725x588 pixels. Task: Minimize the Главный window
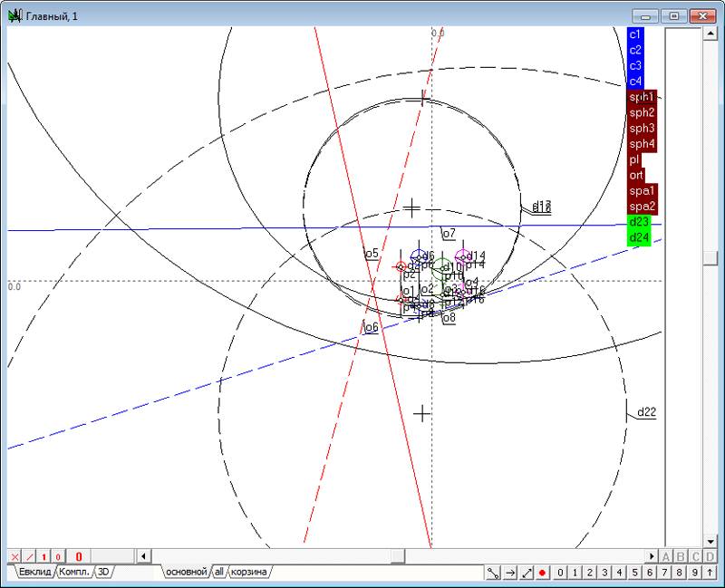[645, 16]
